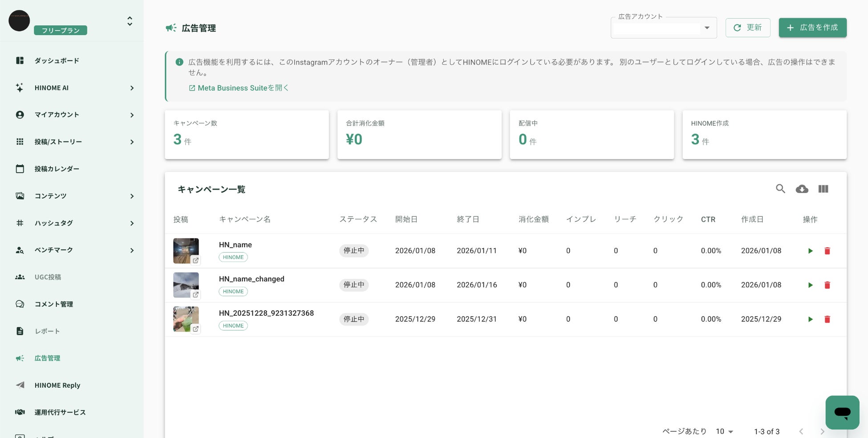This screenshot has width=868, height=438.
Task: Click the search icon in campaign list
Action: coord(780,189)
